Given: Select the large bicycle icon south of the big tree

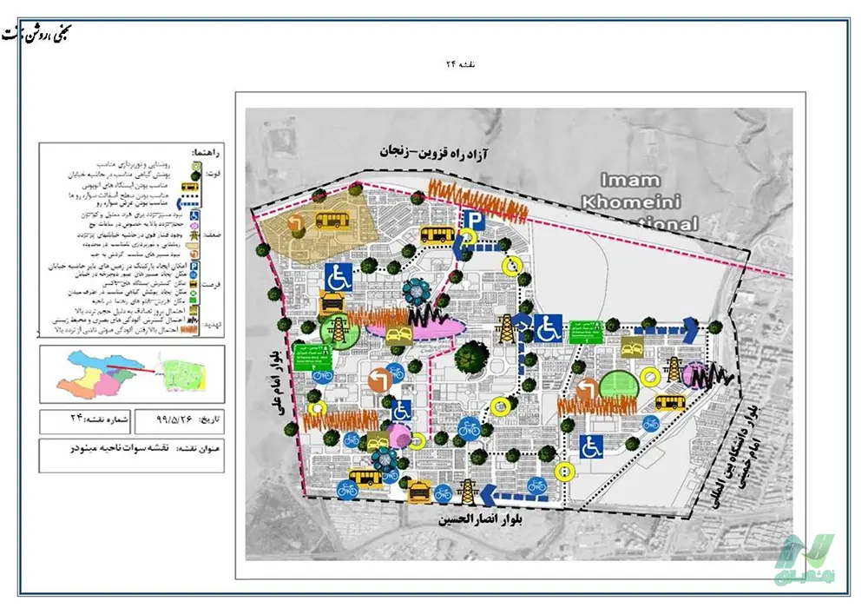Looking at the screenshot, I should (469, 428).
